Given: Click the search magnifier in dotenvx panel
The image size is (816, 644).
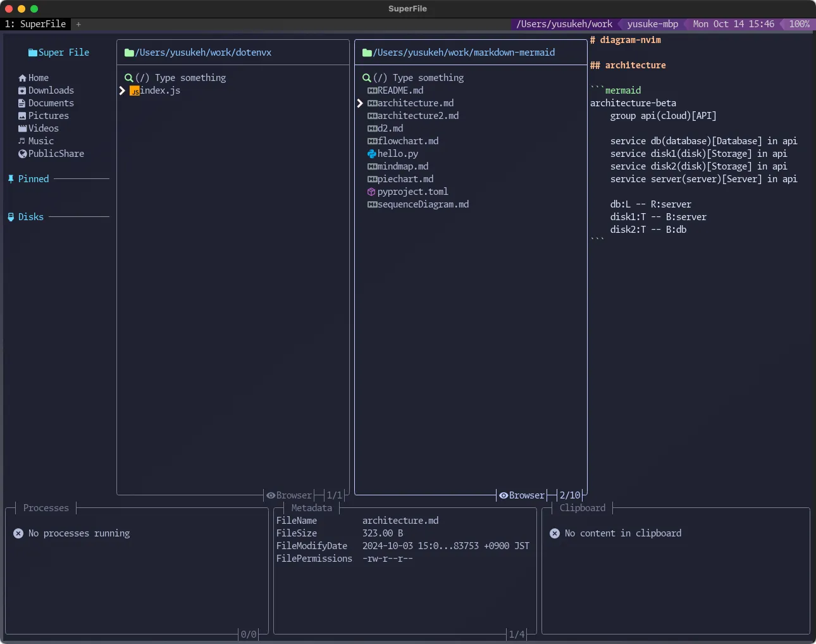Looking at the screenshot, I should [x=128, y=78].
